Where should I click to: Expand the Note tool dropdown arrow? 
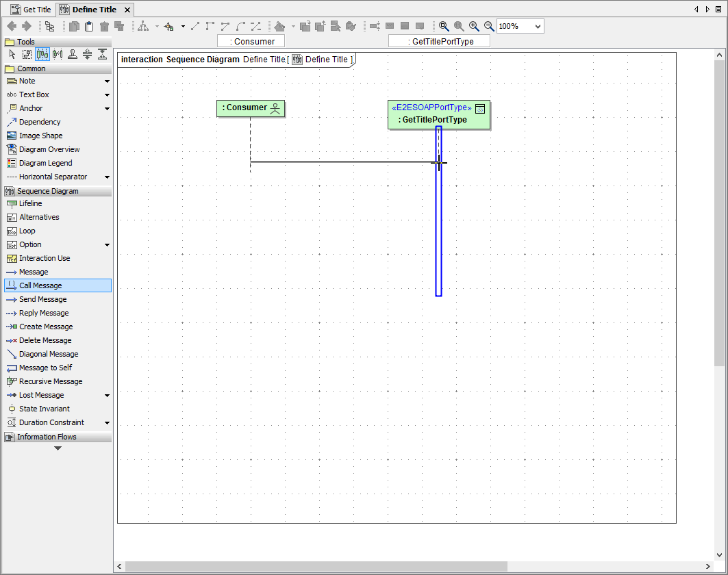107,81
